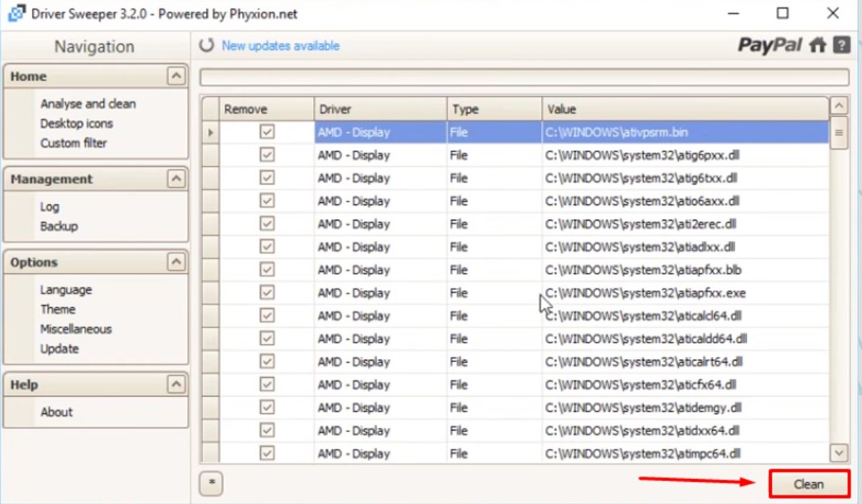
Task: Click the vertical scrollbar thumb
Action: [x=839, y=133]
